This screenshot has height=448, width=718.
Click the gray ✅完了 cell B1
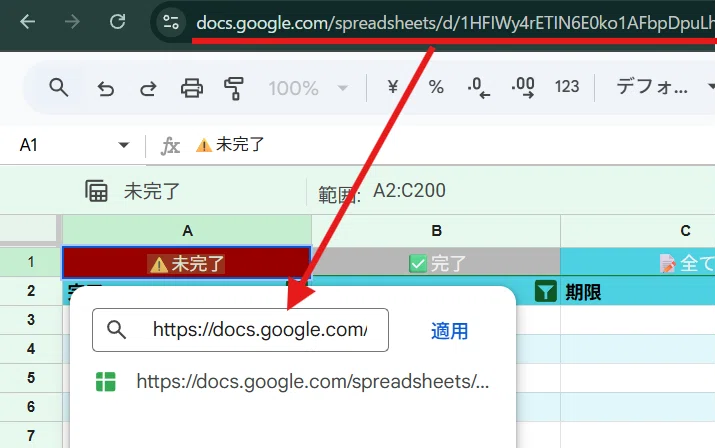click(x=436, y=262)
